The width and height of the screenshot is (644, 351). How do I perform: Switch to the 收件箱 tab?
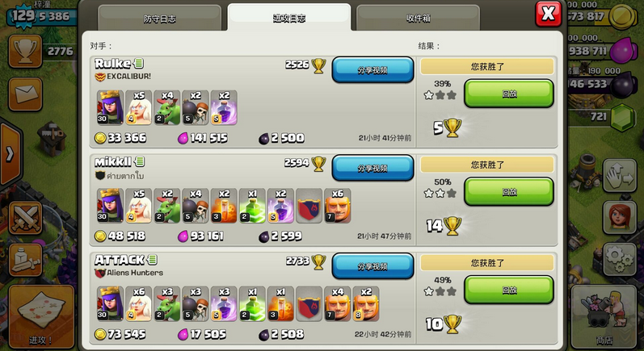pyautogui.click(x=418, y=18)
